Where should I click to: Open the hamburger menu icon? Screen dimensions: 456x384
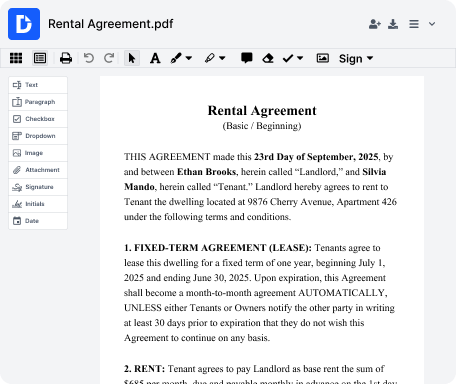click(414, 24)
